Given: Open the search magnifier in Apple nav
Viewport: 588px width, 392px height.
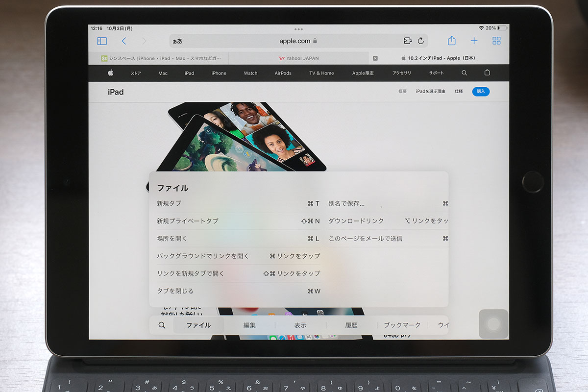Looking at the screenshot, I should 465,73.
